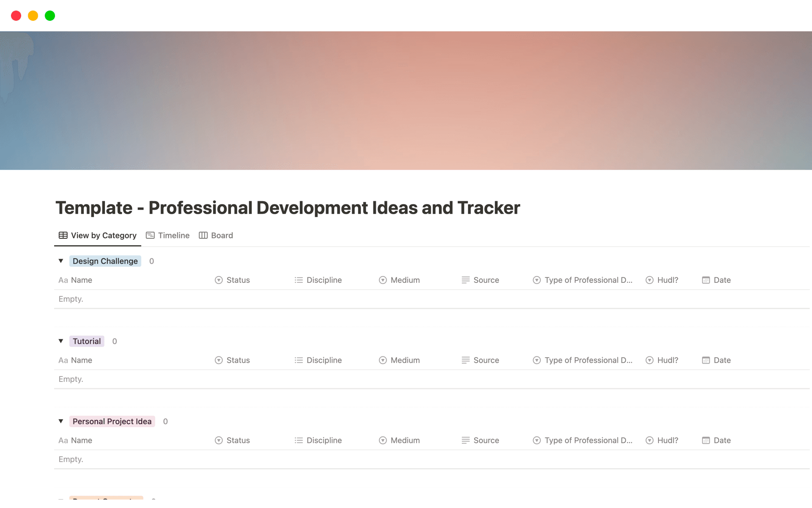Click Medium select icon in Tutorial group
This screenshot has height=508, width=812.
point(383,360)
